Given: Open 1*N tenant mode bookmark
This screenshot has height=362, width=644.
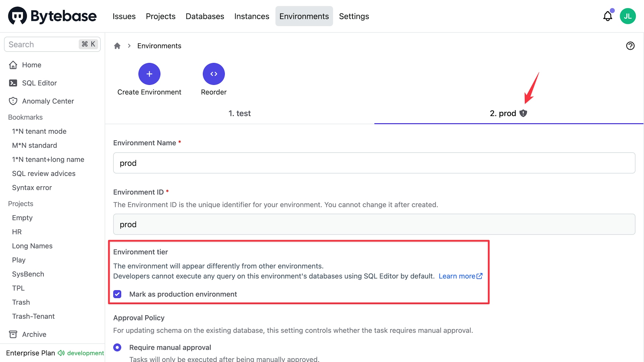Looking at the screenshot, I should (39, 131).
